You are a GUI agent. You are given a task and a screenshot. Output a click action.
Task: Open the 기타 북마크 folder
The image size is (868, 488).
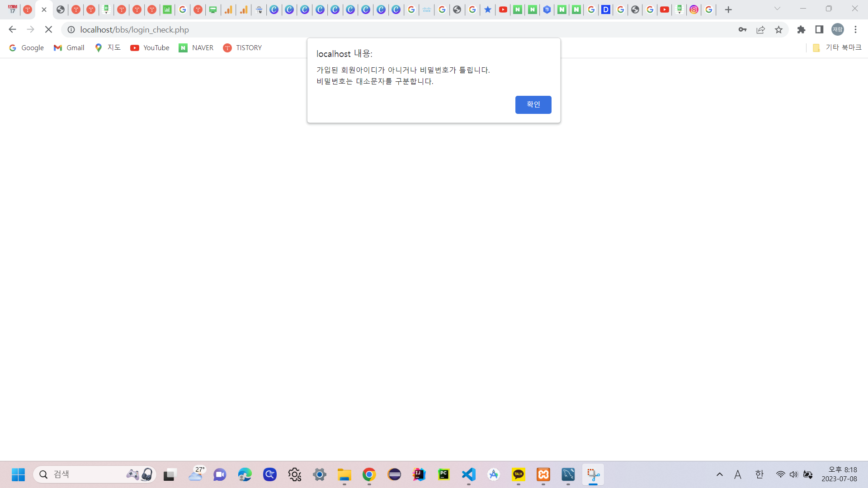click(837, 47)
